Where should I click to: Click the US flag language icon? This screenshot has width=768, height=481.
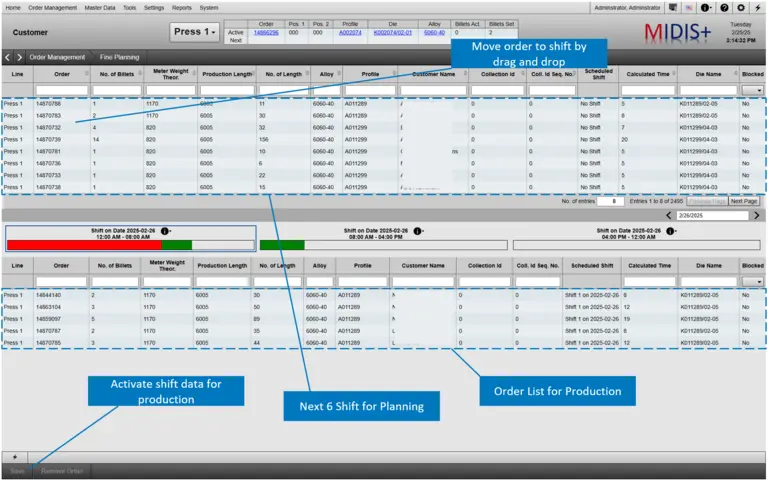click(688, 7)
